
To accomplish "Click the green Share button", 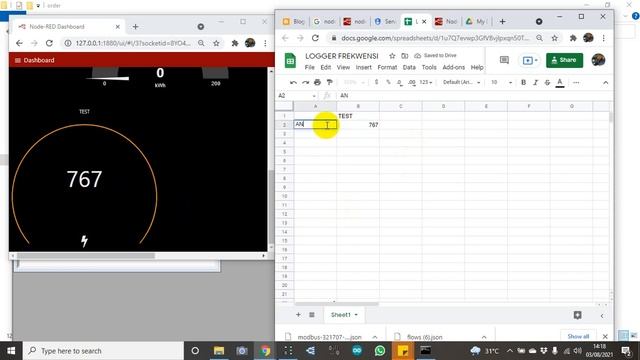I will point(564,60).
